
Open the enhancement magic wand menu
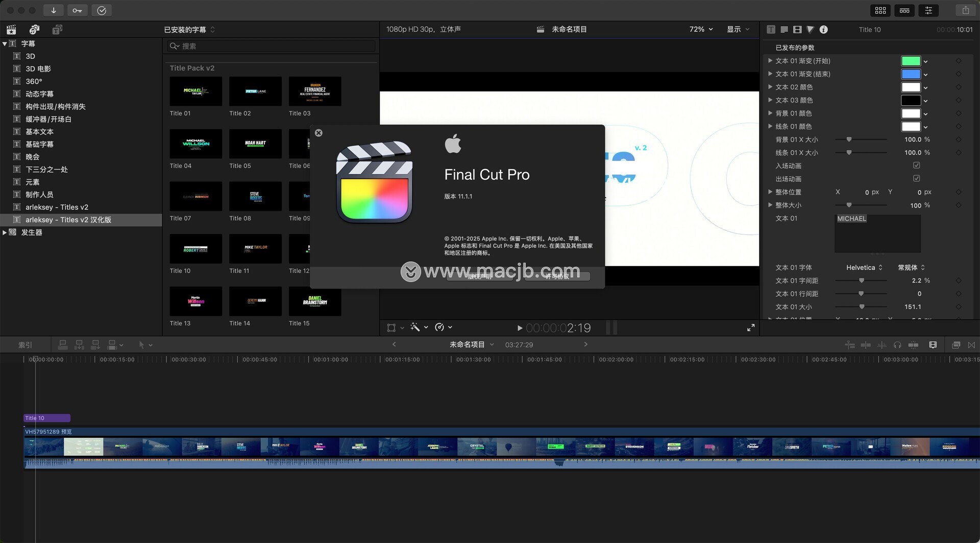click(x=419, y=327)
